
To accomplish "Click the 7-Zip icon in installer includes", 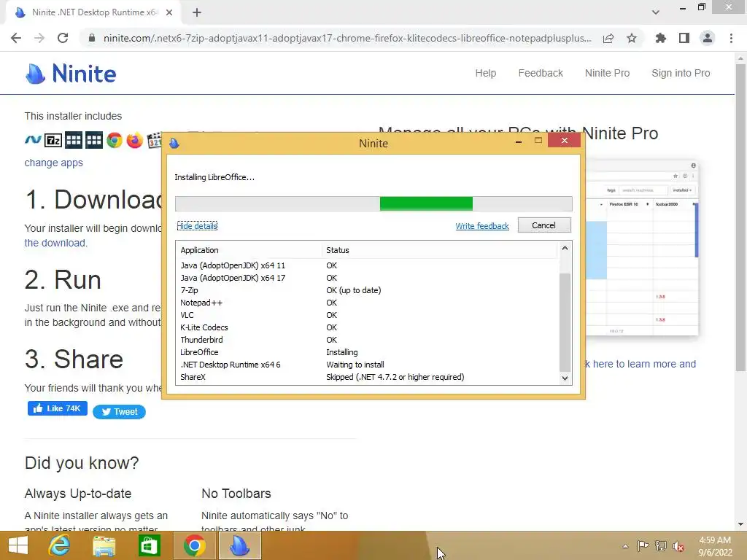I will click(x=53, y=141).
